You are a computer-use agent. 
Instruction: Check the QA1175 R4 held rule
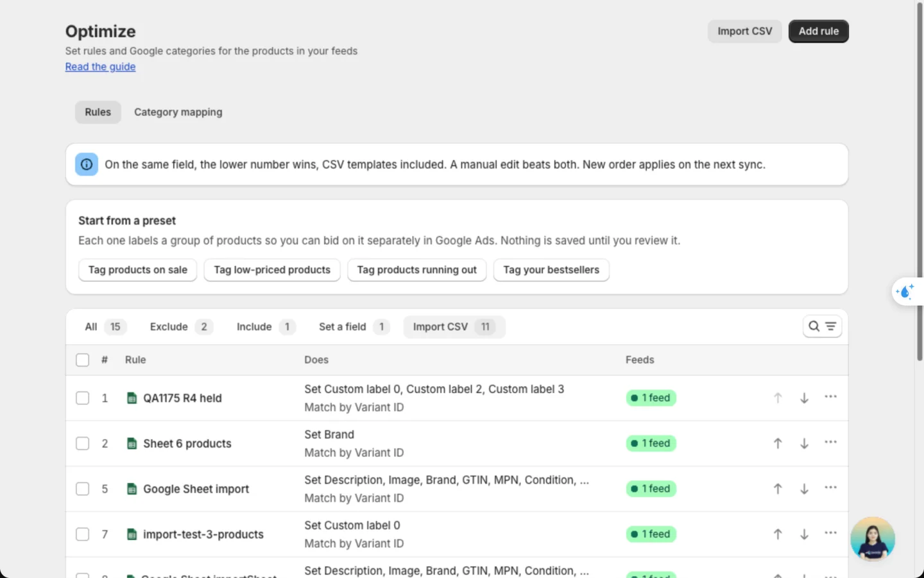click(83, 398)
